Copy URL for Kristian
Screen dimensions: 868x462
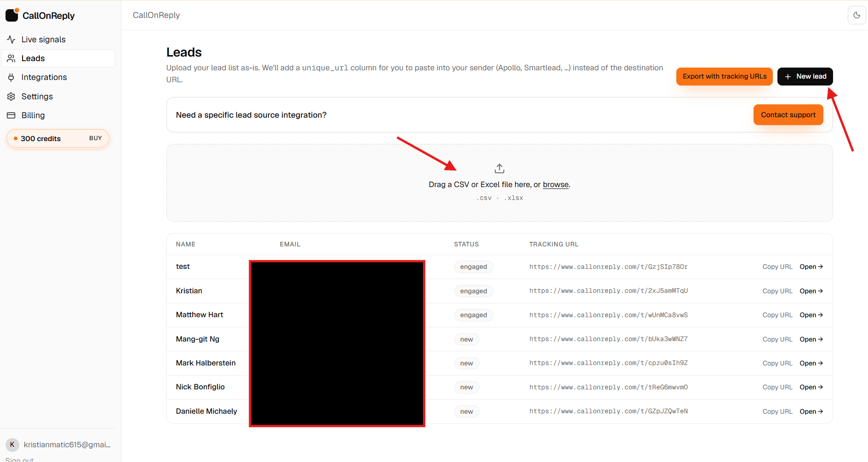(x=777, y=291)
